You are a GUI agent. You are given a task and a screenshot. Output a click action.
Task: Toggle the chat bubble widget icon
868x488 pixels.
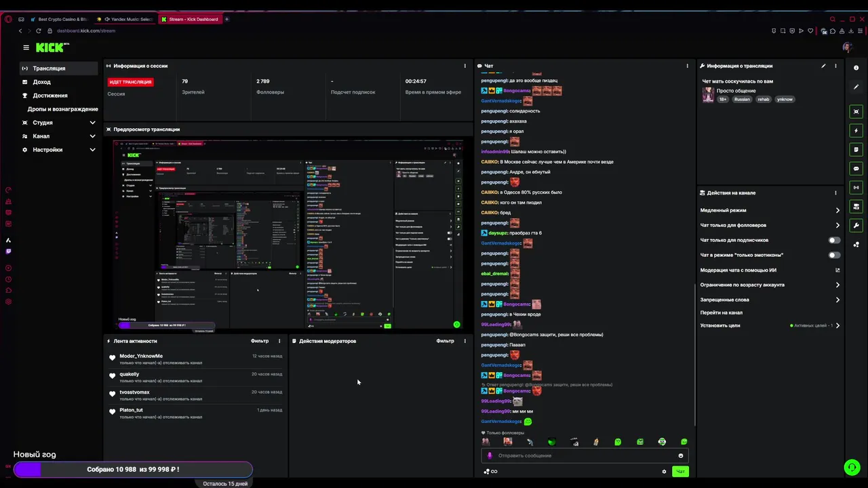(x=856, y=169)
